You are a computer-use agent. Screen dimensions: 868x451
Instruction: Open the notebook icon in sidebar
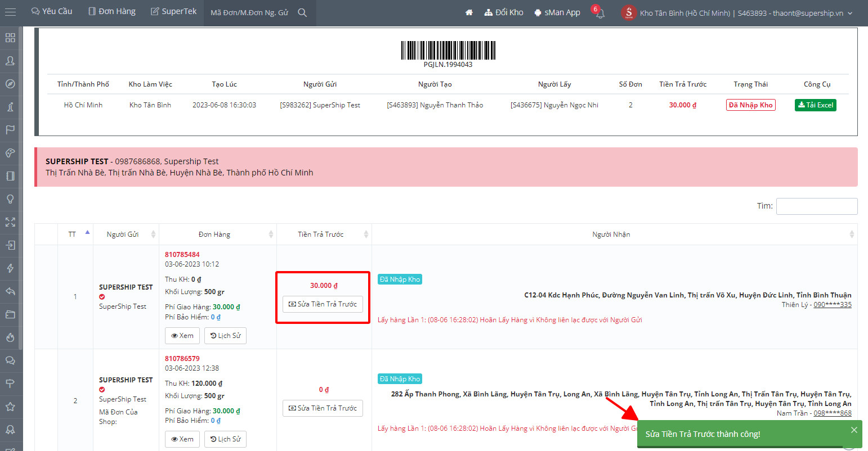click(10, 176)
